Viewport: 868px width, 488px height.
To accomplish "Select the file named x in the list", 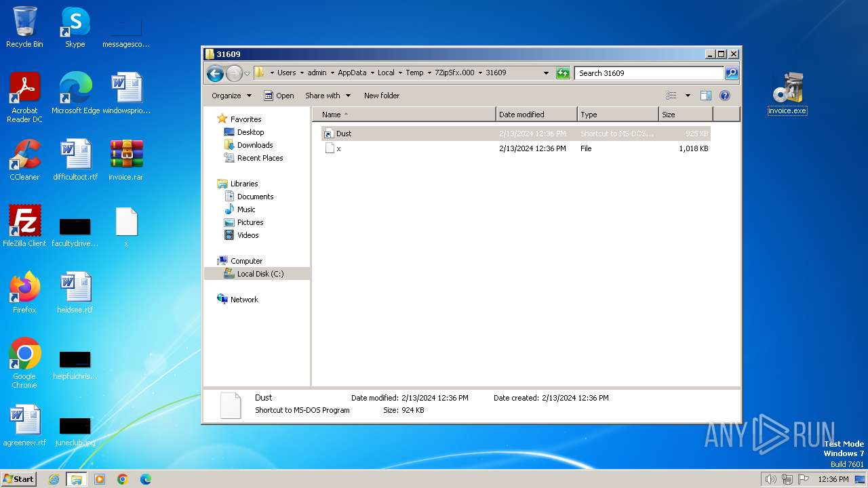I will (x=516, y=148).
